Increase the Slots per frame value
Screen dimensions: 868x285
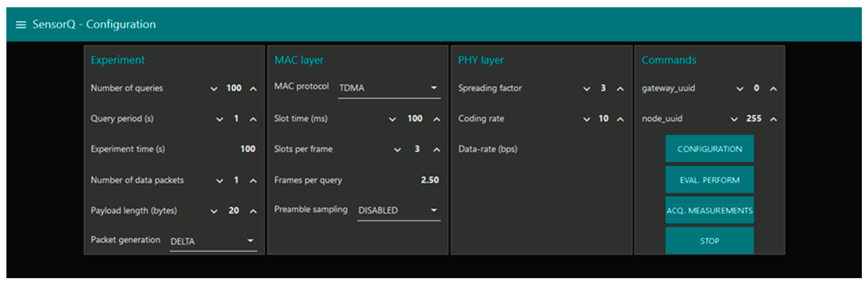[436, 150]
